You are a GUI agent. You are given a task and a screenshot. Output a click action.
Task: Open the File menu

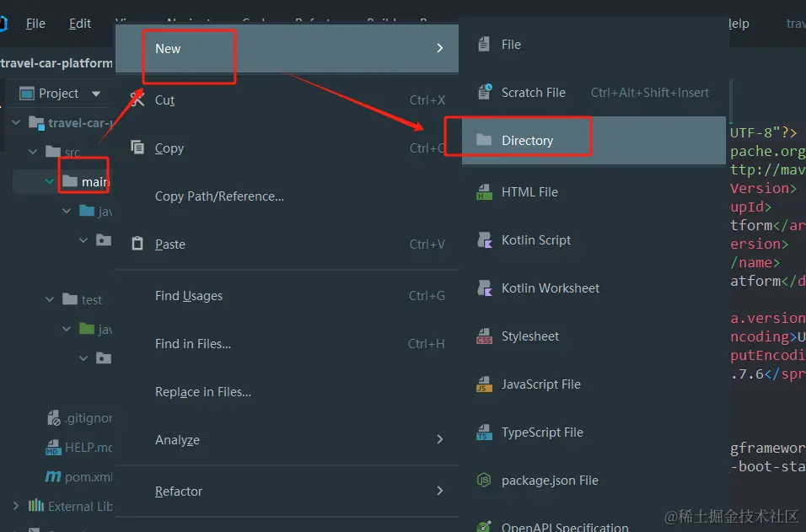(x=35, y=24)
